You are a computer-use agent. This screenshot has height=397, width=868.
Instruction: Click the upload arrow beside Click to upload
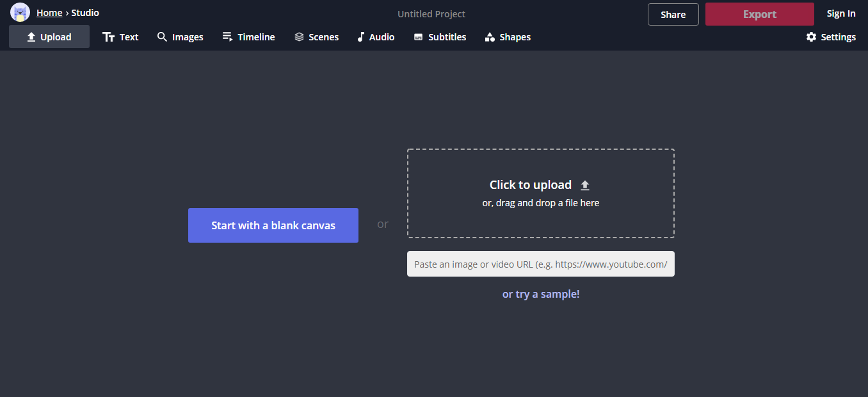coord(584,185)
